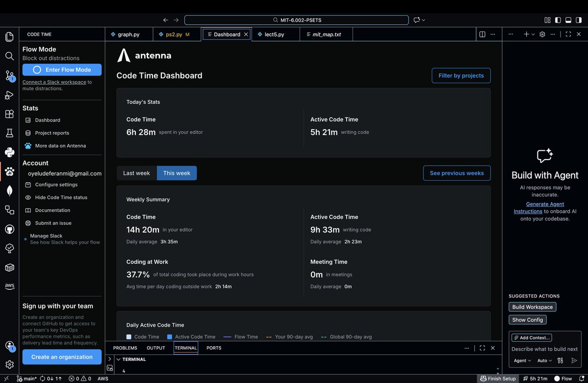Open terminal panel More Actions ellipsis
Screen dimensions: 588x383
tap(466, 348)
